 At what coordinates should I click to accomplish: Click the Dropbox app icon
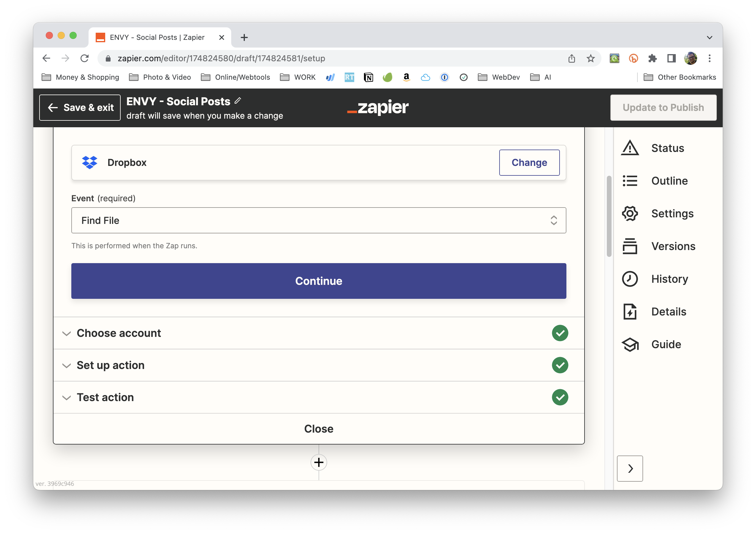[x=89, y=162]
